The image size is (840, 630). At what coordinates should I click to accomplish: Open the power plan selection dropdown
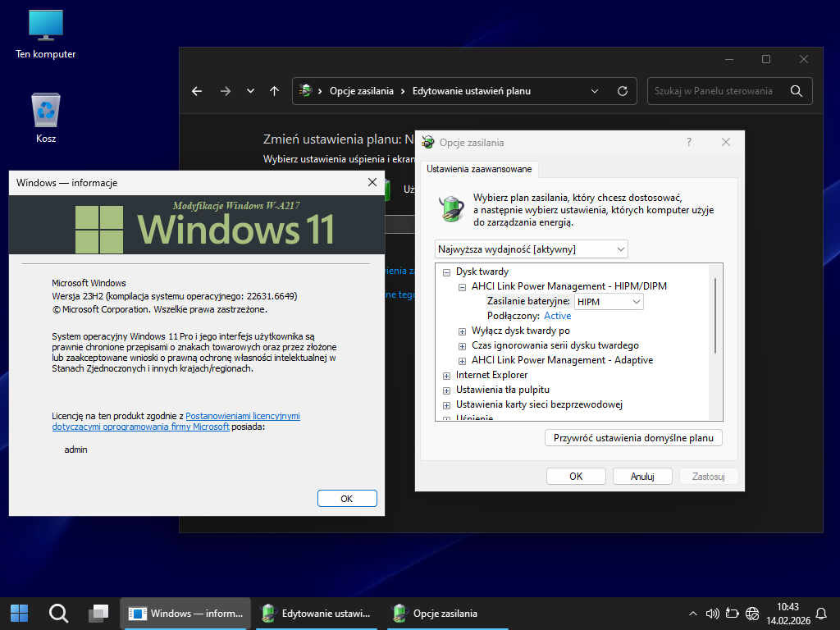(531, 249)
